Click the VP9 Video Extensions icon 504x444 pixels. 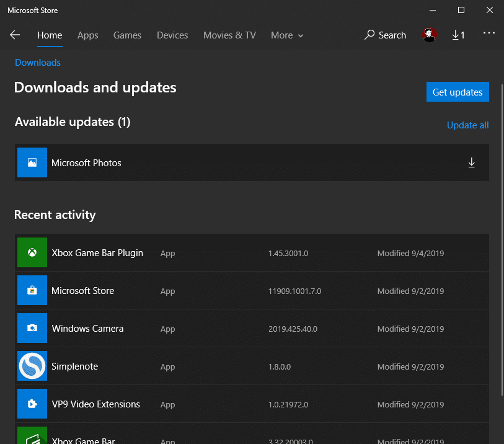(32, 404)
